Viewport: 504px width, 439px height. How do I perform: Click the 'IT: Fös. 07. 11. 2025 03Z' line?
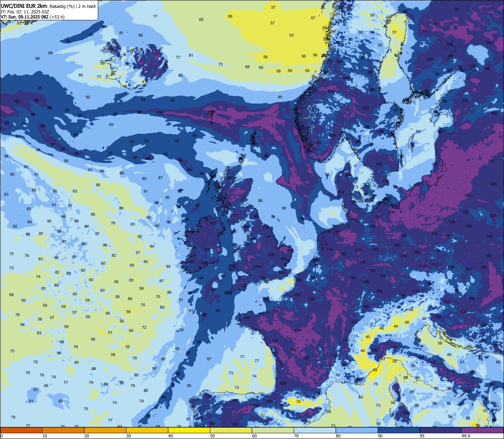tap(25, 11)
